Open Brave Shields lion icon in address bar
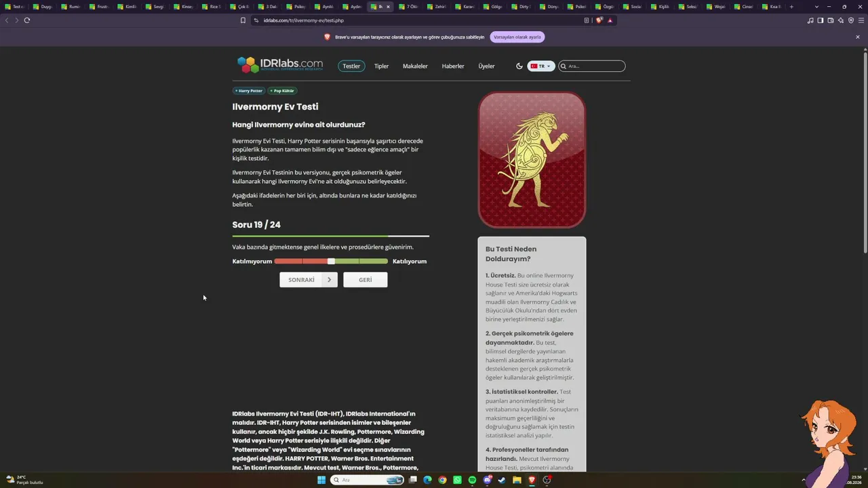868x488 pixels. click(599, 20)
